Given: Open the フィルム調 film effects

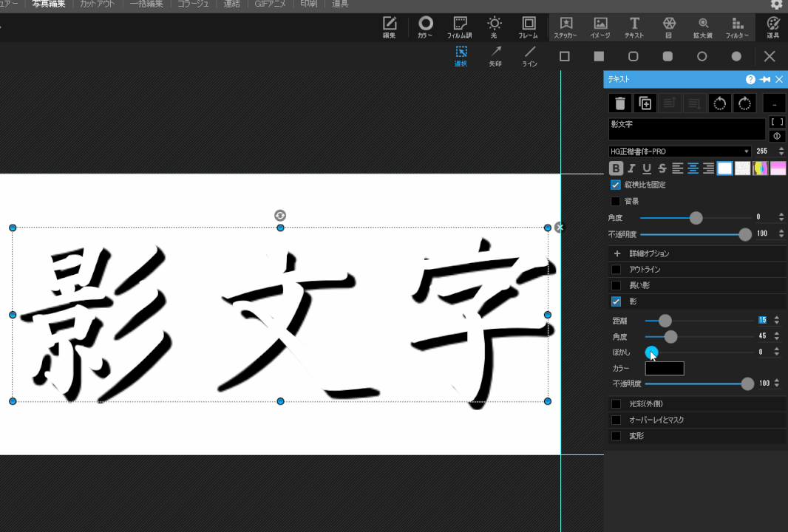Looking at the screenshot, I should 459,27.
